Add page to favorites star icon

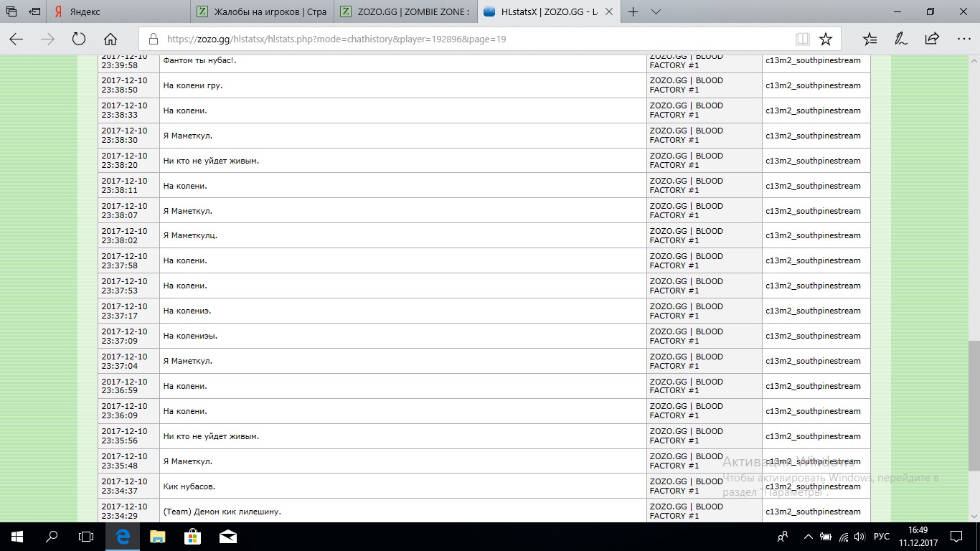click(x=826, y=39)
